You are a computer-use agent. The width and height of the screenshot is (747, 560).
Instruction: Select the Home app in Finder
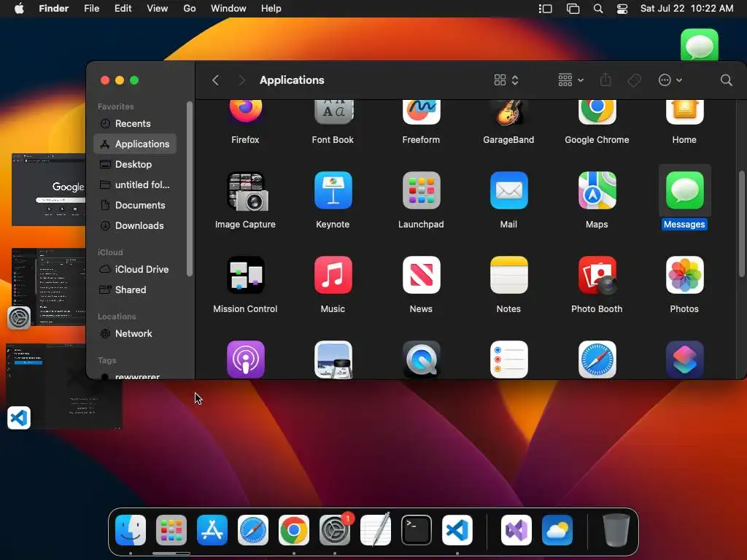[684, 112]
